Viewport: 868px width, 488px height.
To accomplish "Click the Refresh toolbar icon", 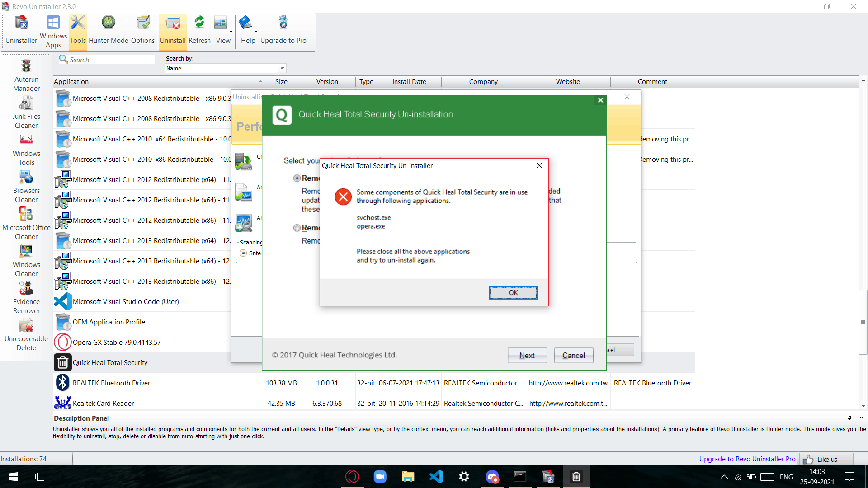I will [199, 30].
